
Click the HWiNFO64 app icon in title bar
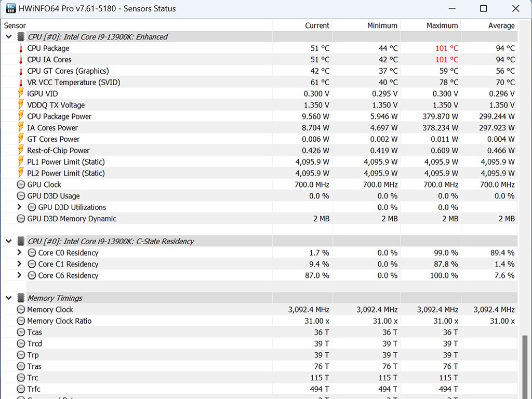pos(10,9)
